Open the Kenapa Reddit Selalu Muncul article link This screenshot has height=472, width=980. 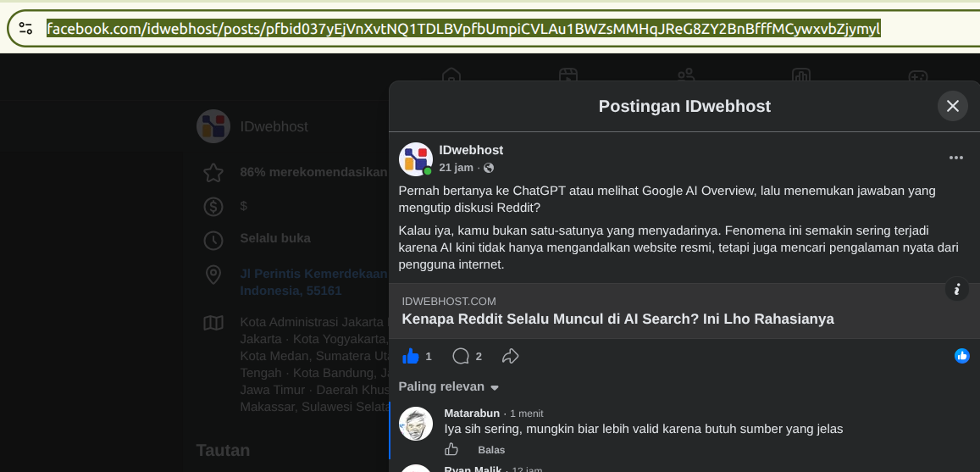click(x=617, y=319)
